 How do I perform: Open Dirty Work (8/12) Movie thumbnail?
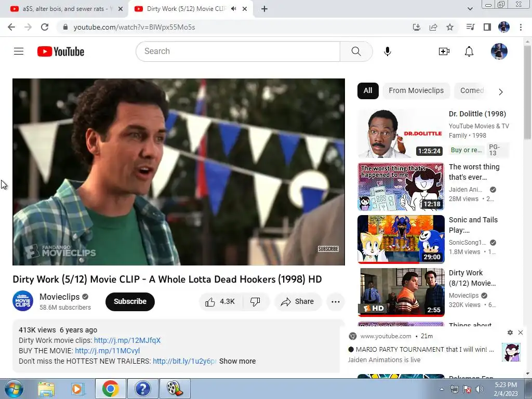click(401, 292)
